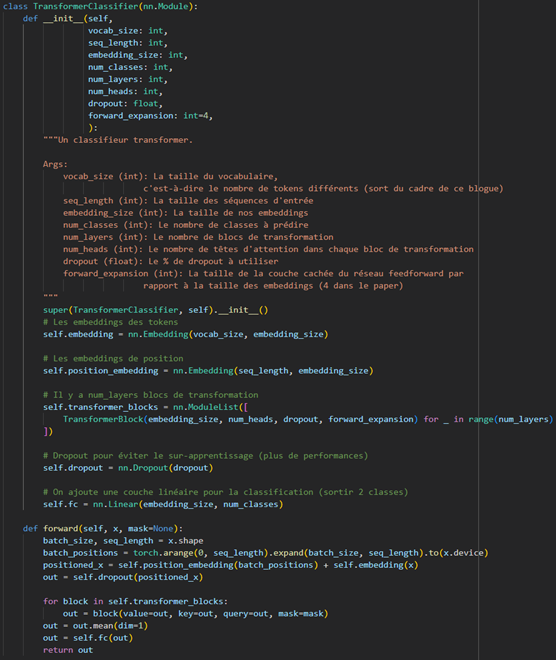Place cursor on the def __init__ line
This screenshot has width=556, height=660.
pos(68,19)
